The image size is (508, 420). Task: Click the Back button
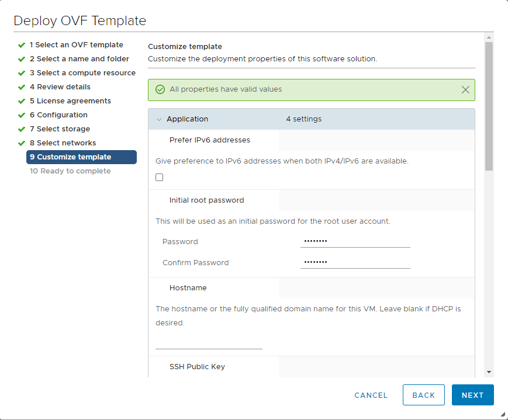(x=423, y=395)
